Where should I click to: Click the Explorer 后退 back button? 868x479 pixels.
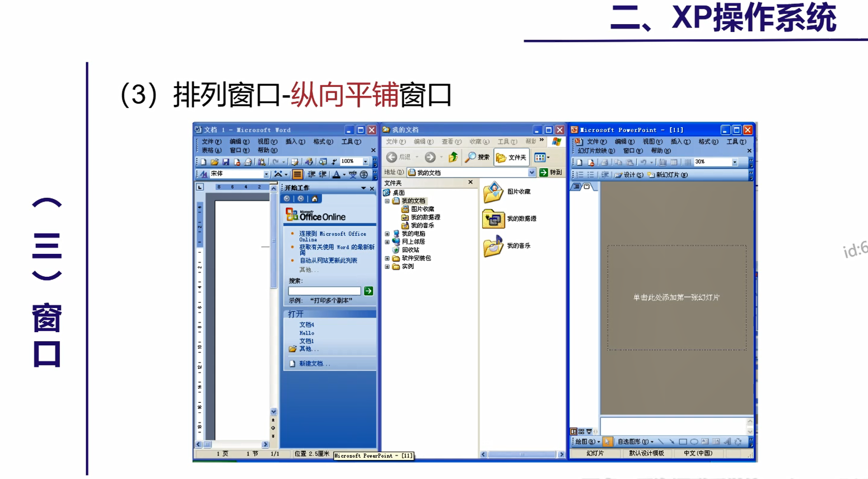(x=399, y=157)
